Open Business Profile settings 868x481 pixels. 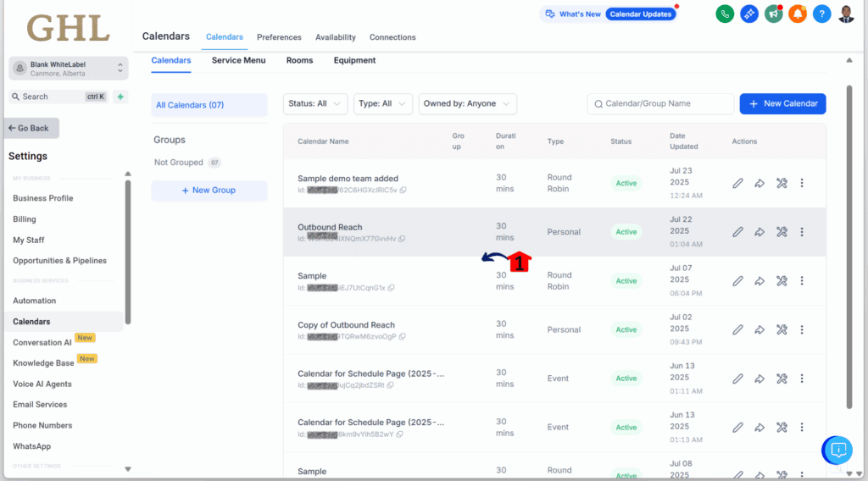point(42,198)
